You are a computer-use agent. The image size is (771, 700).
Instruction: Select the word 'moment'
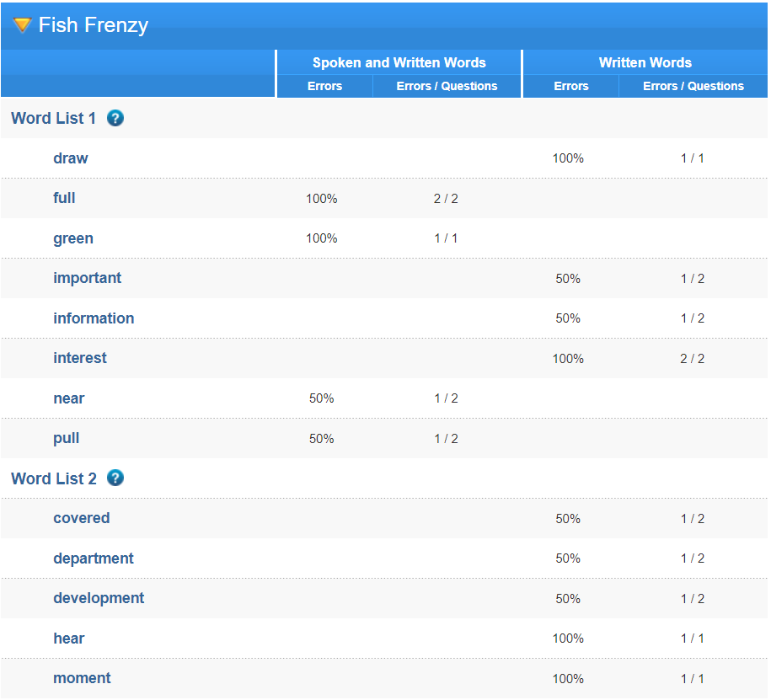tap(82, 678)
